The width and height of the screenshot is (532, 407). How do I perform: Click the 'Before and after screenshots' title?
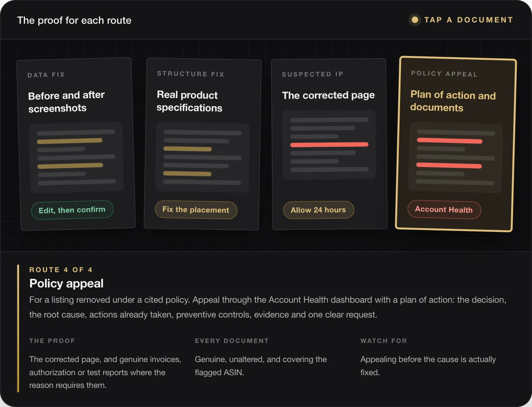67,102
